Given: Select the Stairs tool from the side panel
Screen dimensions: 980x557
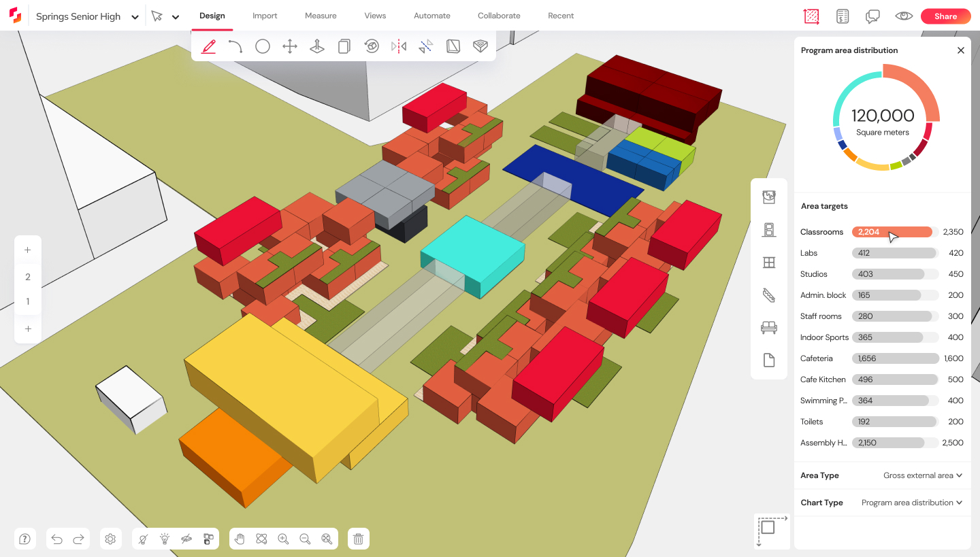Looking at the screenshot, I should pos(769,294).
